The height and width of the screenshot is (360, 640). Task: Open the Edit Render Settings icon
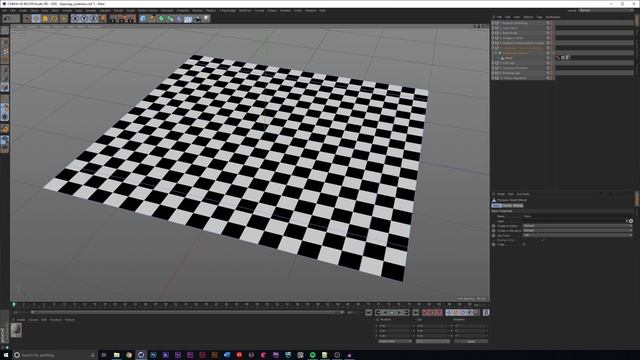pos(131,19)
